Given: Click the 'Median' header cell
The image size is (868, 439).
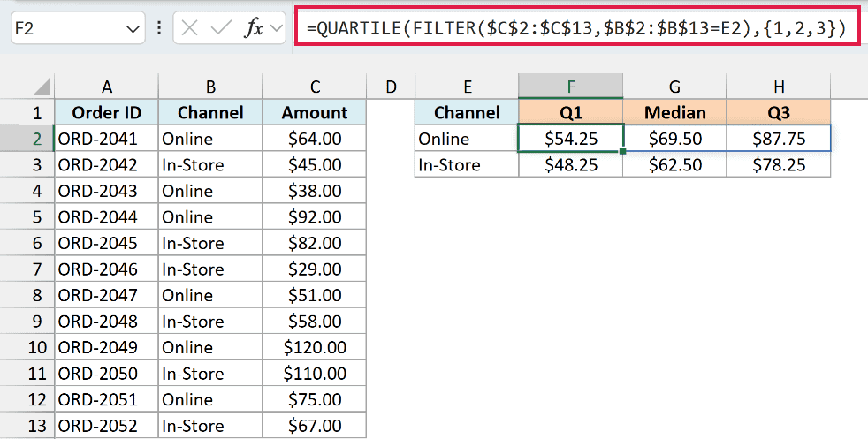Looking at the screenshot, I should tap(674, 113).
